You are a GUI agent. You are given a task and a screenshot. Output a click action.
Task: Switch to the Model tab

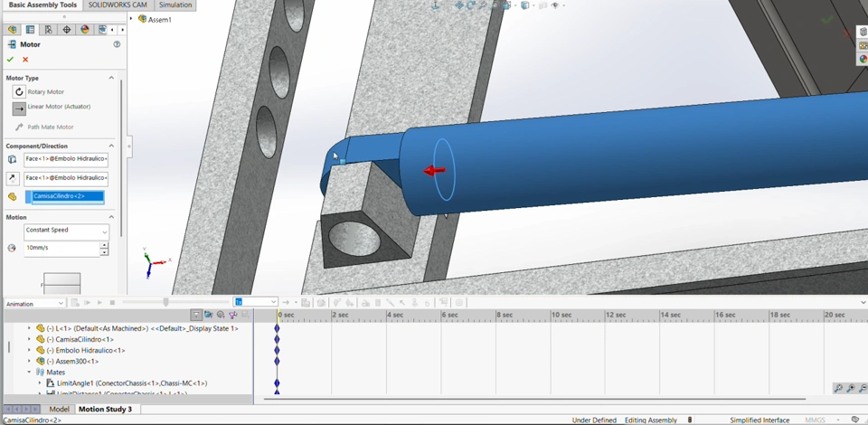pyautogui.click(x=59, y=409)
